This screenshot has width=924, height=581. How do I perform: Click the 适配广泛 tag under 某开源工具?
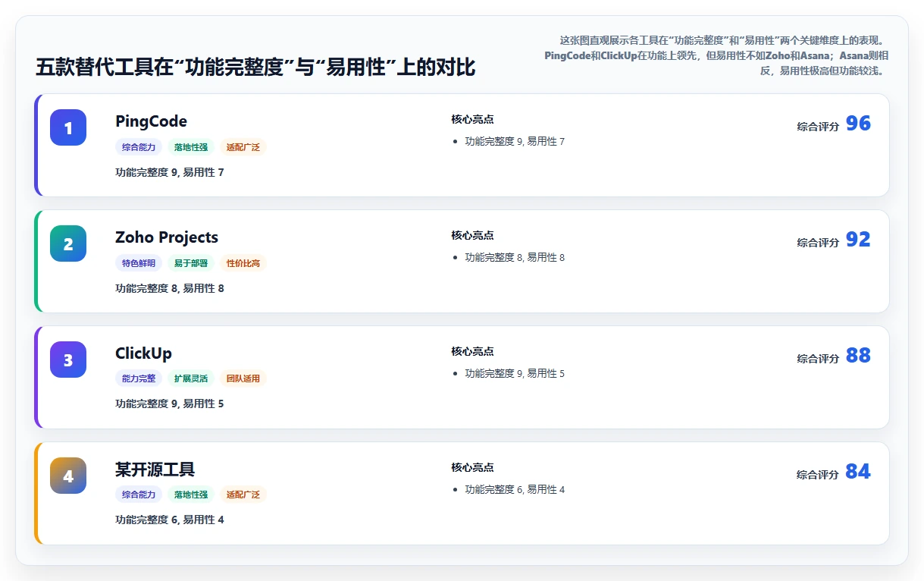point(243,495)
